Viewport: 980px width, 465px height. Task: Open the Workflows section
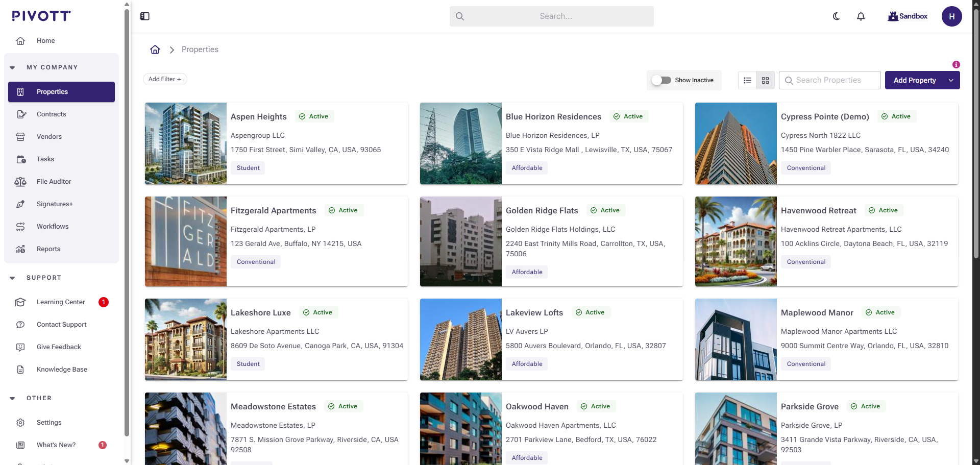coord(52,226)
